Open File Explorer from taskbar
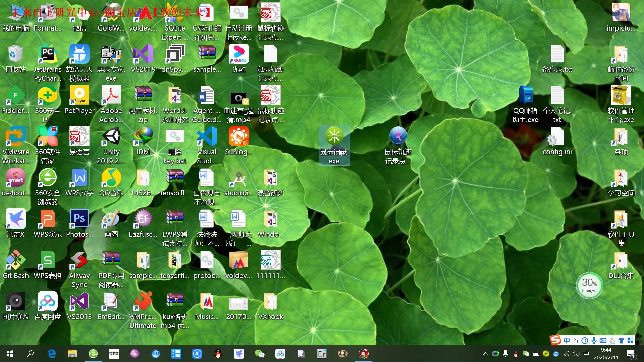The height and width of the screenshot is (362, 644). click(72, 354)
